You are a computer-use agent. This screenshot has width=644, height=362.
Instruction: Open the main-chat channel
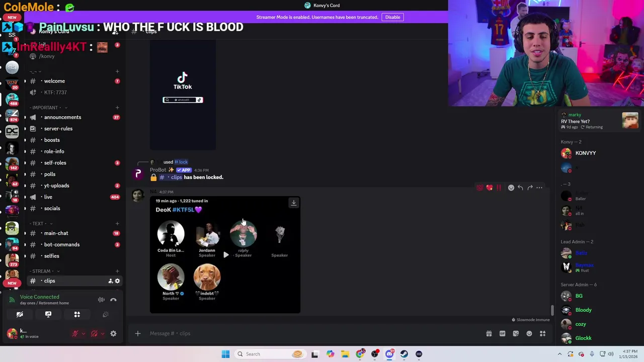click(x=73, y=233)
